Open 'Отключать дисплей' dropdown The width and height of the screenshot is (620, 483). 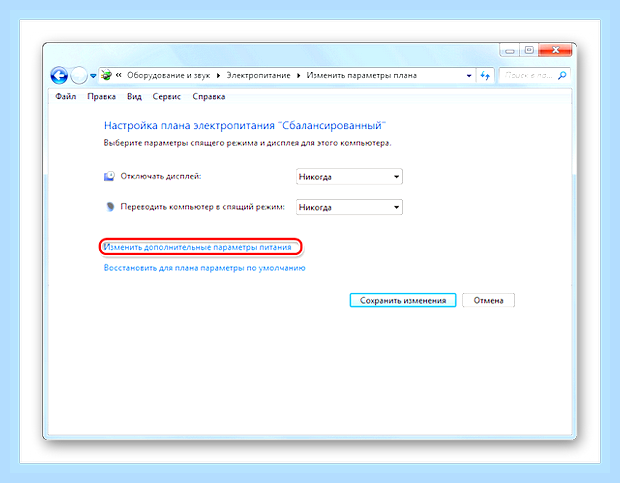point(349,177)
